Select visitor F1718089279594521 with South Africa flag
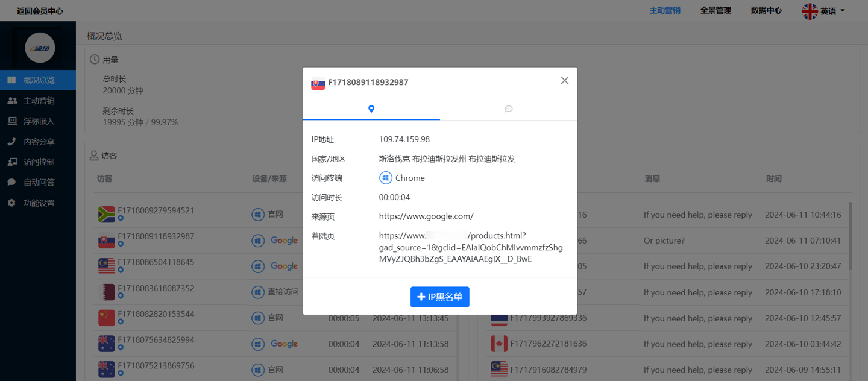This screenshot has width=868, height=381. (x=156, y=211)
